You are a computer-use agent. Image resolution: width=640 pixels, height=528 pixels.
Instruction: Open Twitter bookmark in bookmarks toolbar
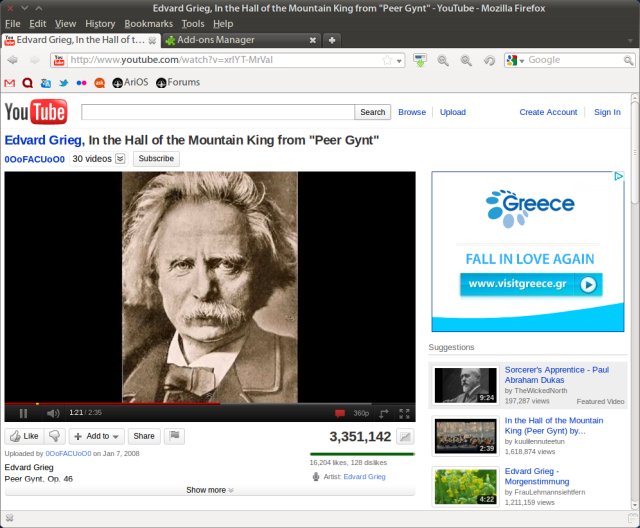point(63,82)
